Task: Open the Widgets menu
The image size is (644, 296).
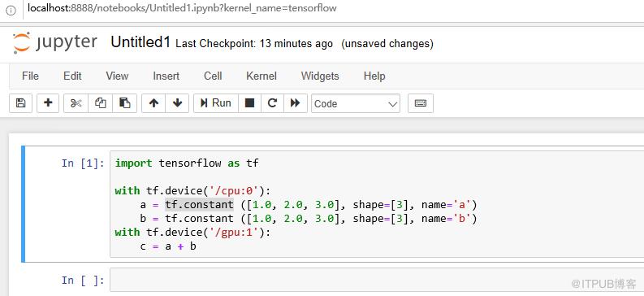Action: [320, 76]
